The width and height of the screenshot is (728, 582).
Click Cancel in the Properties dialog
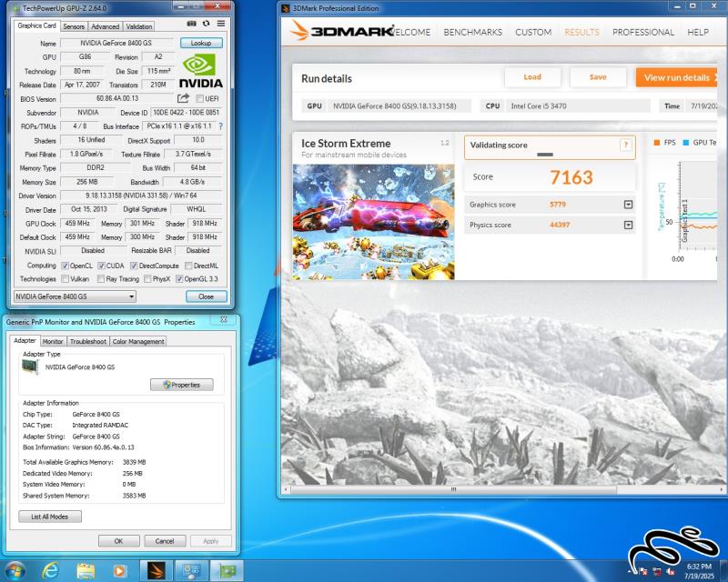pyautogui.click(x=165, y=541)
